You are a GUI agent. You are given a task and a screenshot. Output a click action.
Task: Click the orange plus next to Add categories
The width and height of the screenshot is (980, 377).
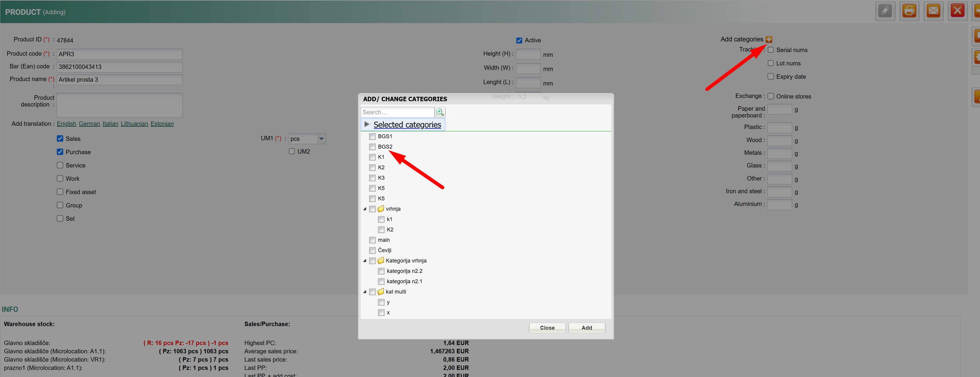pyautogui.click(x=768, y=40)
